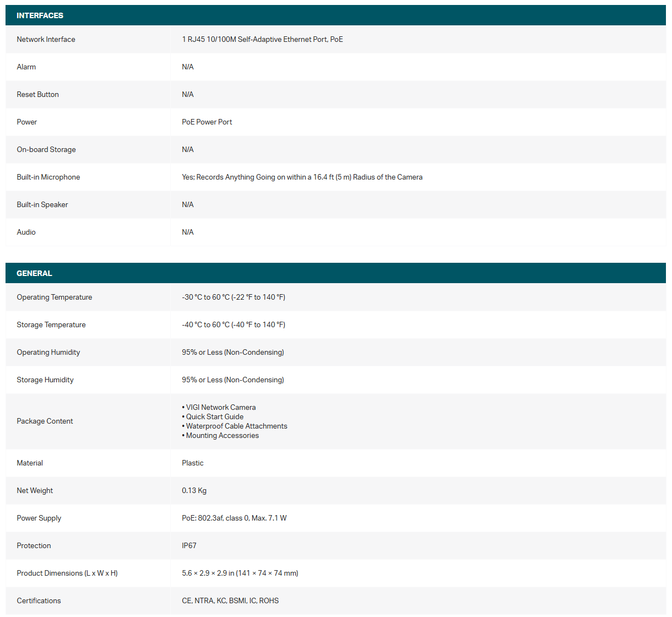This screenshot has width=672, height=617.
Task: Select the microphone 16.4 ft radius description
Action: point(302,177)
